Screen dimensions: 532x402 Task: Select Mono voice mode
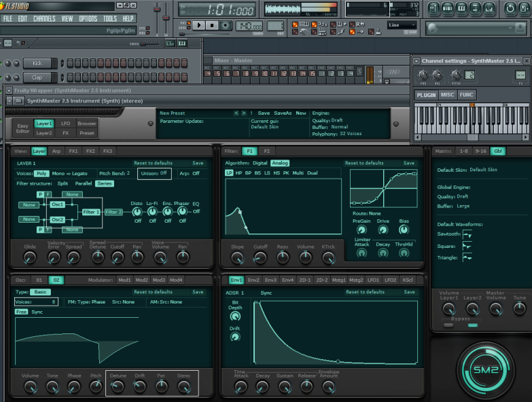coord(58,174)
